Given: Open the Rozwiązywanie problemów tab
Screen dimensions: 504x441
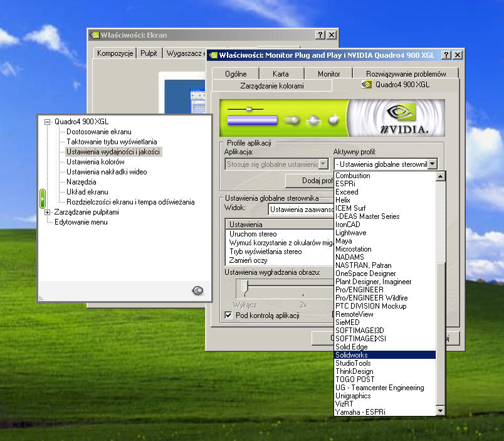Looking at the screenshot, I should point(406,73).
